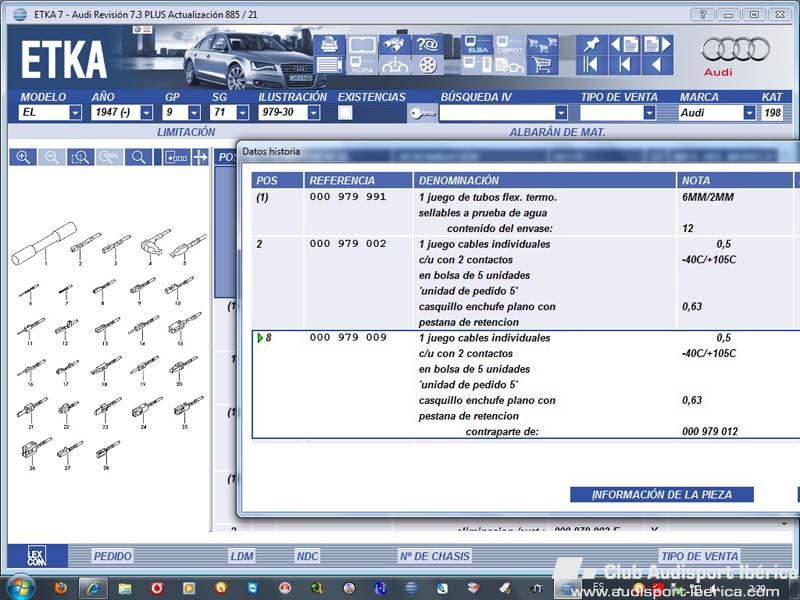Image resolution: width=800 pixels, height=600 pixels.
Task: Click the split panel arrow icon
Action: pyautogui.click(x=200, y=157)
